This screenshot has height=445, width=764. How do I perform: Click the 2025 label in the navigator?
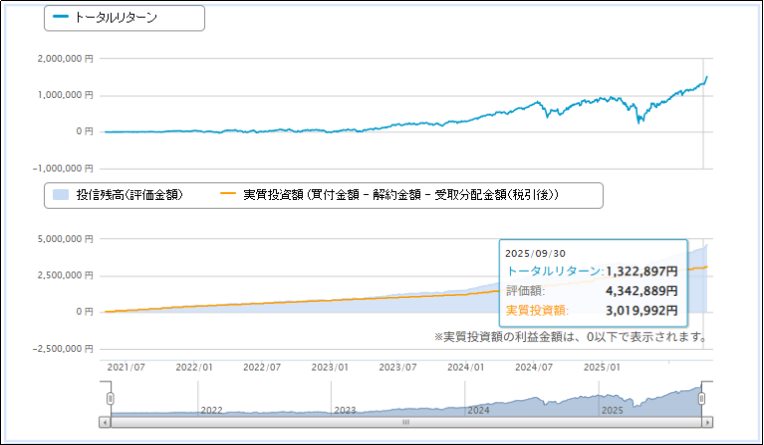coord(612,410)
